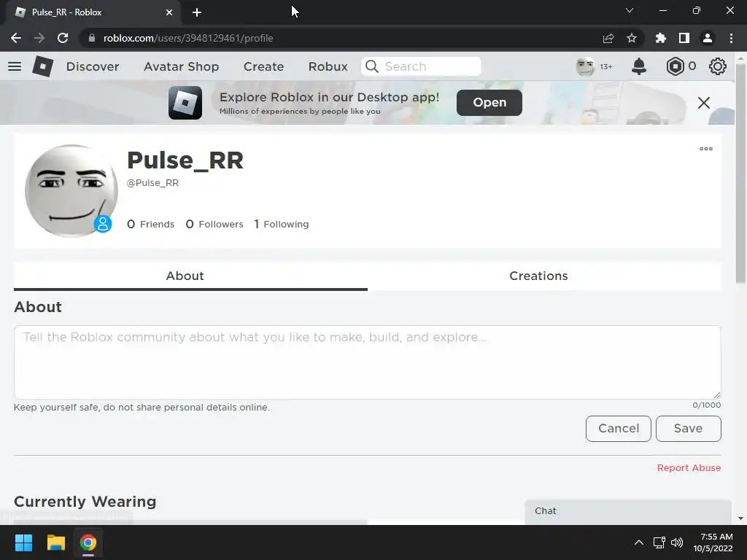Open the Chrome three-dot menu
The height and width of the screenshot is (560, 747).
coord(731,38)
